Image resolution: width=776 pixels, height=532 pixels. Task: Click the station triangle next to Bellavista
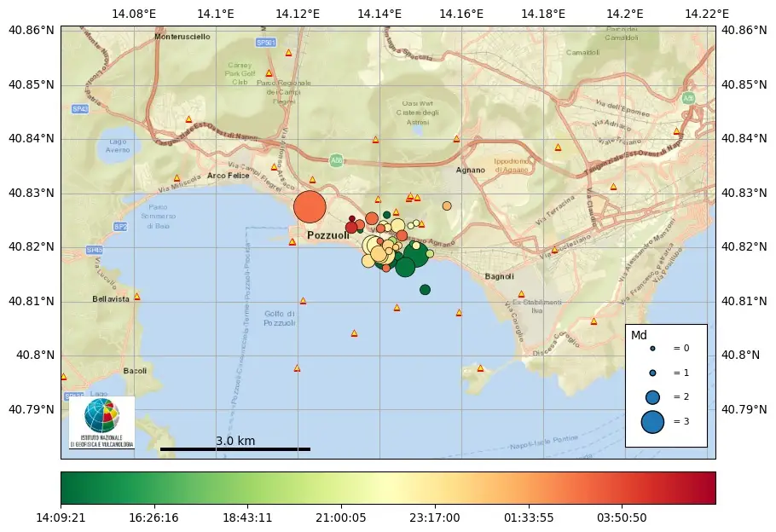click(x=137, y=297)
